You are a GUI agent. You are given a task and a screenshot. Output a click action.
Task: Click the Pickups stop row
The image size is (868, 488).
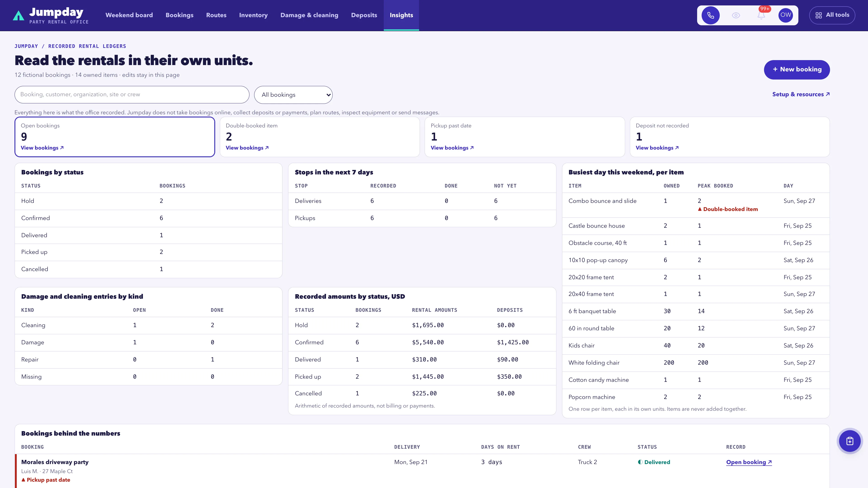click(x=422, y=218)
